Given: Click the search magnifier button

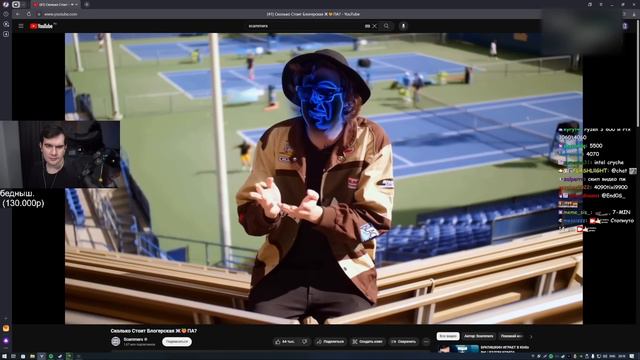Looking at the screenshot, I should coord(386,26).
